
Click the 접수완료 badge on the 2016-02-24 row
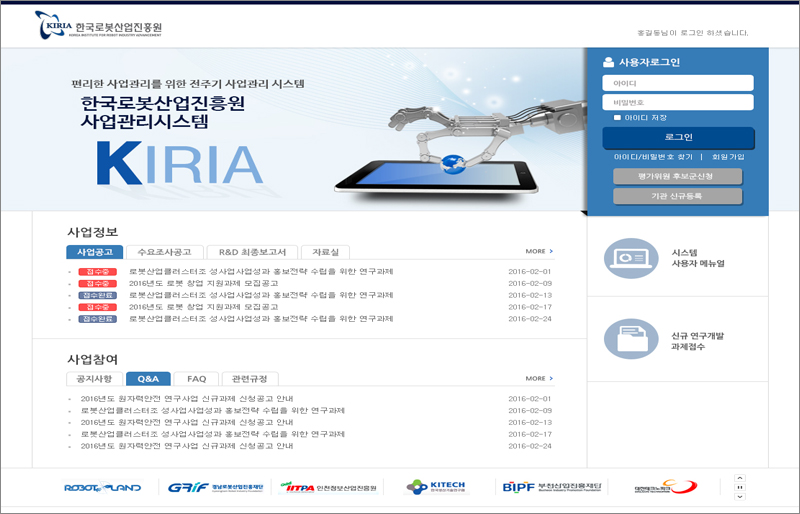click(x=97, y=319)
